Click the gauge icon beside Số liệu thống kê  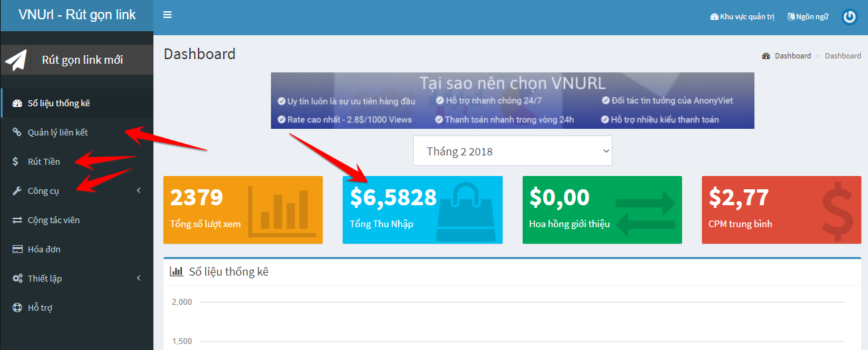[x=17, y=103]
